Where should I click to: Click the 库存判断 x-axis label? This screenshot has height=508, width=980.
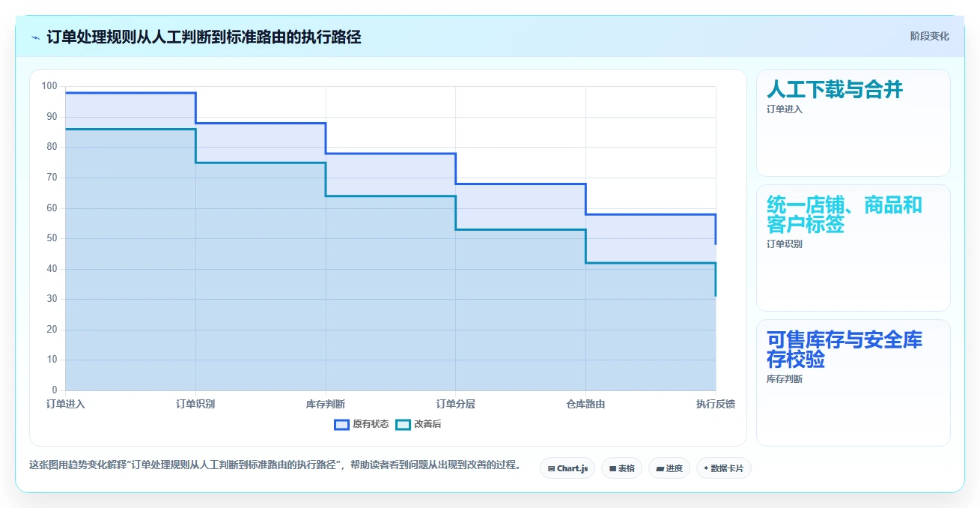point(326,404)
